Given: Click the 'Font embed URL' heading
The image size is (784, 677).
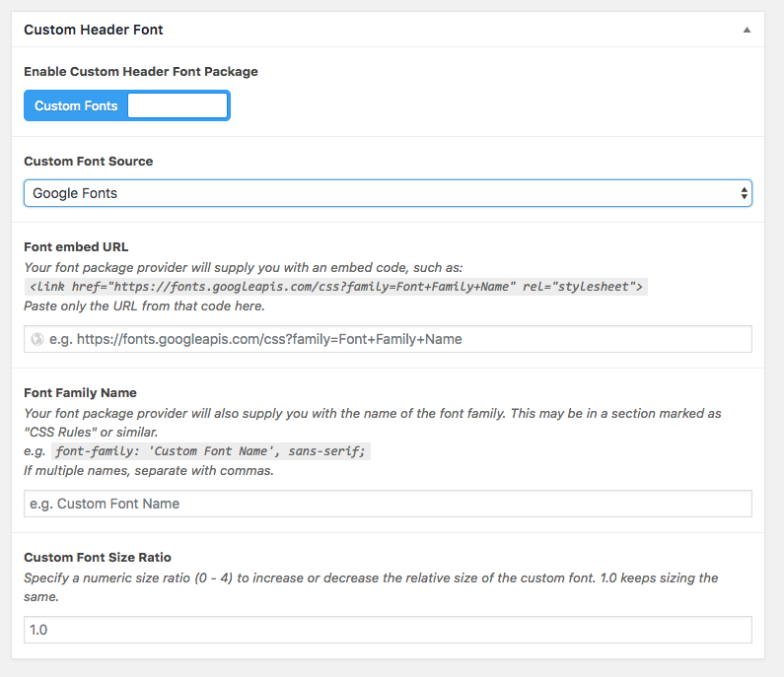Looking at the screenshot, I should (76, 246).
